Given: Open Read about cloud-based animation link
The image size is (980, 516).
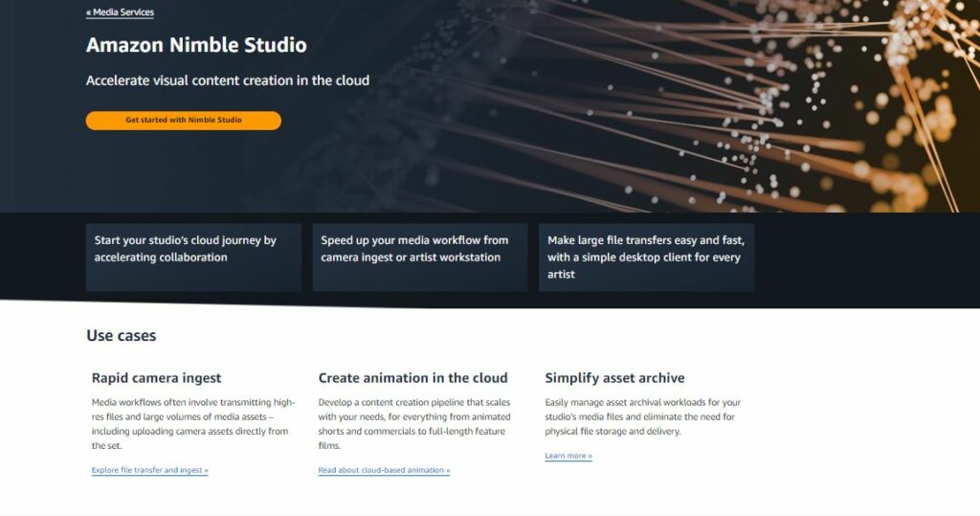Looking at the screenshot, I should [x=384, y=470].
